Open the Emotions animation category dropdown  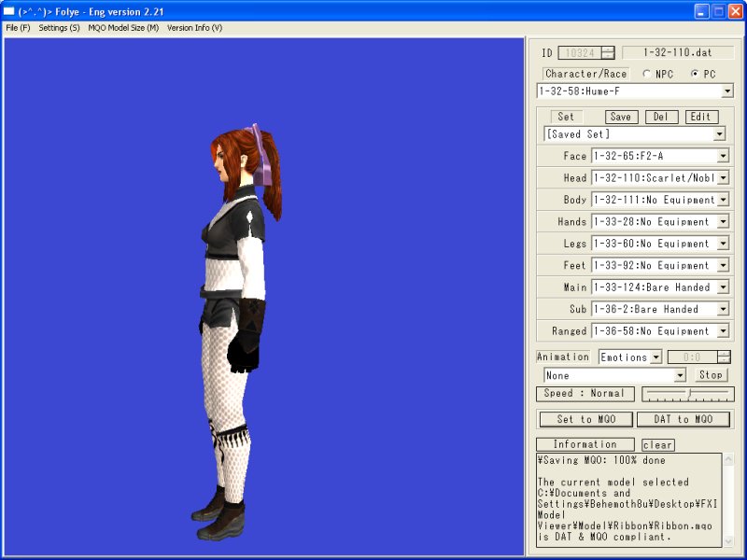(x=655, y=357)
